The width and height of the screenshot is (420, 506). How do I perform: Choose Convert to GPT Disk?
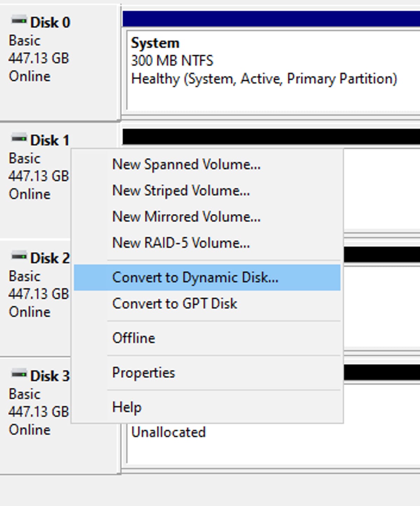point(174,304)
